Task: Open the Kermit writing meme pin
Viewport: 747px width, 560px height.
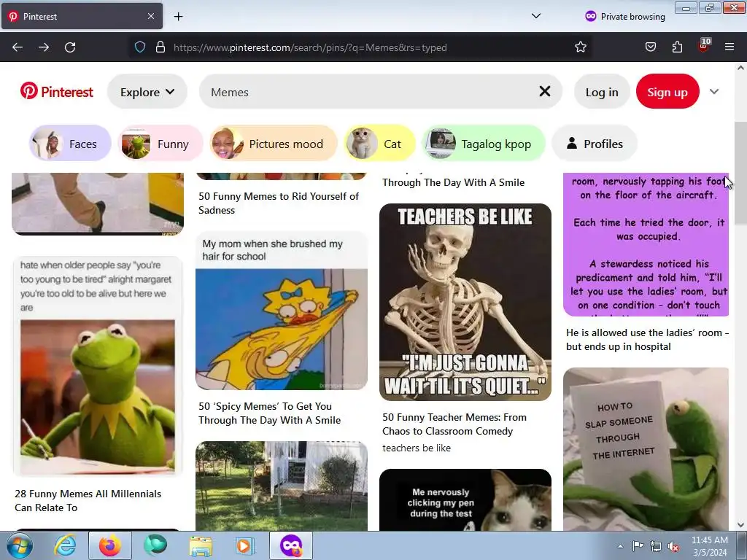Action: coord(98,367)
